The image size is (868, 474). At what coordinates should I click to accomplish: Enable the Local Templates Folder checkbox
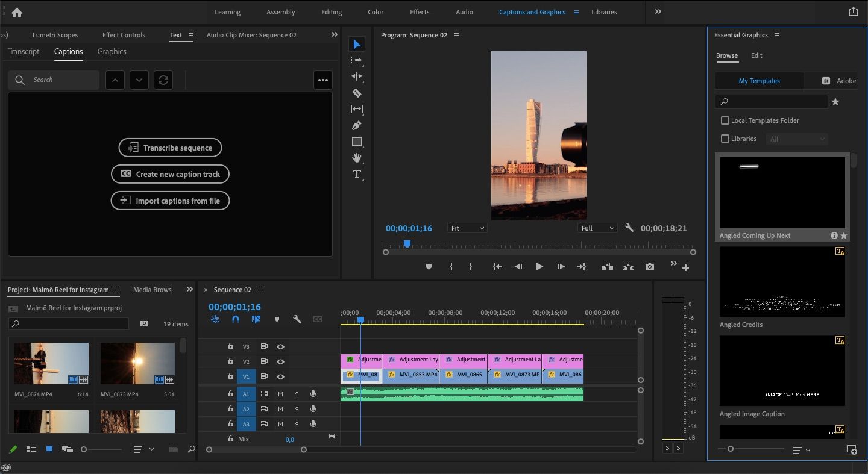click(x=725, y=120)
